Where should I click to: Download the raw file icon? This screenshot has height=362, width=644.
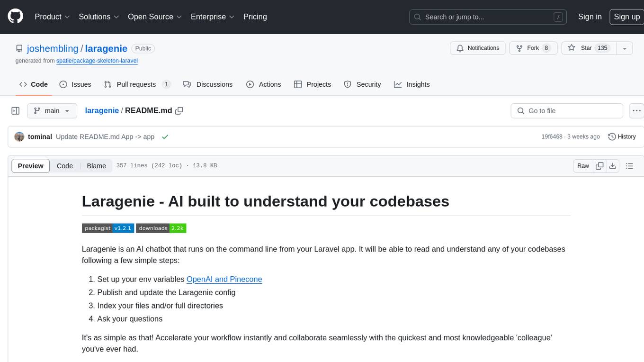(613, 166)
